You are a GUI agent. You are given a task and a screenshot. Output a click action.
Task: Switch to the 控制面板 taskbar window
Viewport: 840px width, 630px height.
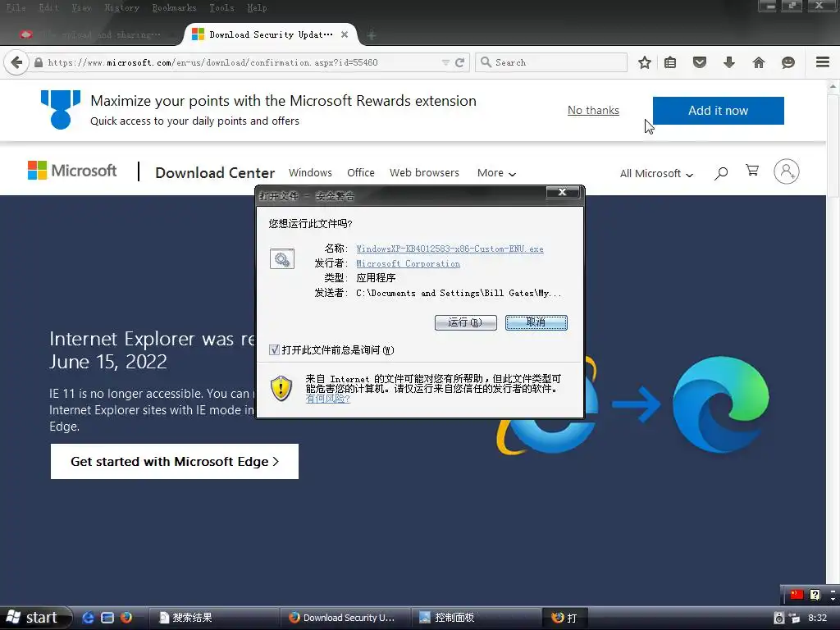(476, 618)
